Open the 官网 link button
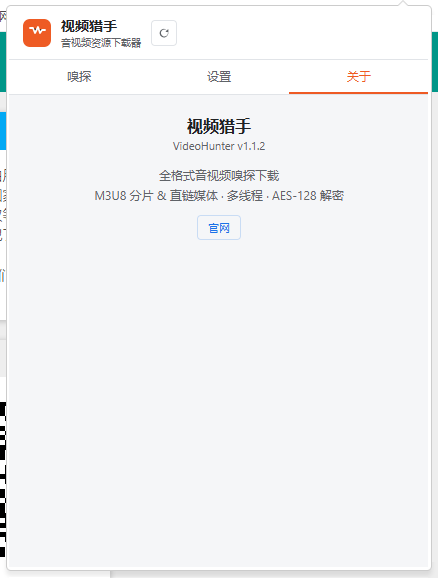 [x=219, y=228]
